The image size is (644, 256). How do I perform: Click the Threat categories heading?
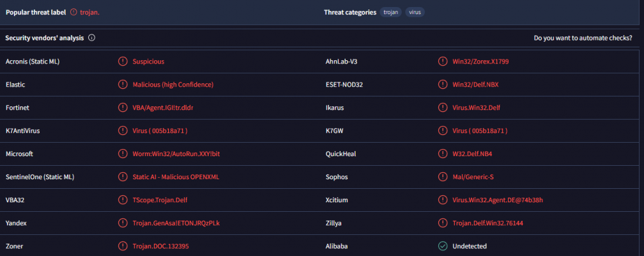(x=350, y=12)
